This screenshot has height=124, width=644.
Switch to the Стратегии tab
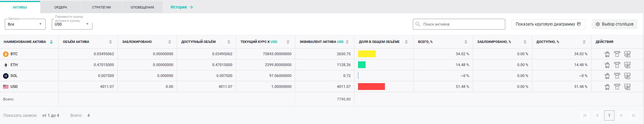pyautogui.click(x=101, y=7)
